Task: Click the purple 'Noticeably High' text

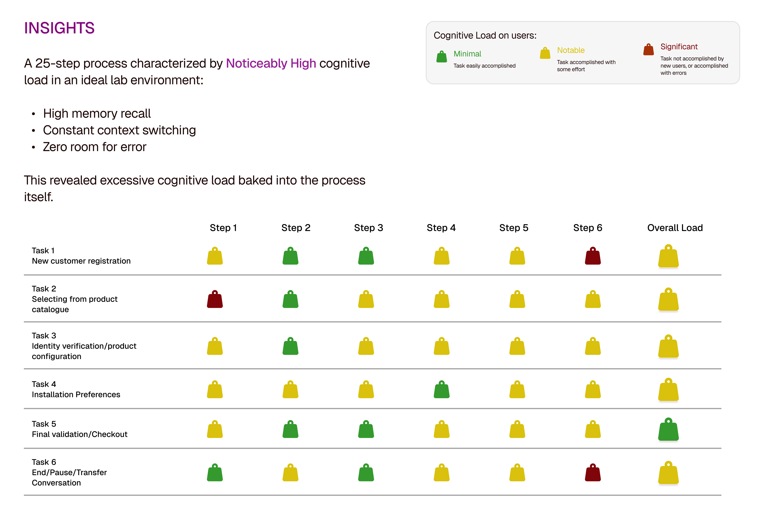Action: (271, 63)
